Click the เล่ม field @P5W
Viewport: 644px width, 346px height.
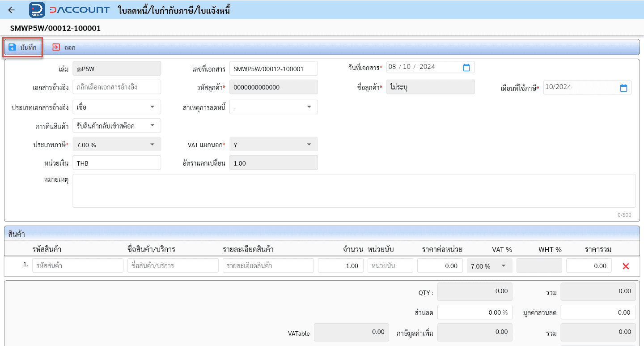click(x=117, y=69)
